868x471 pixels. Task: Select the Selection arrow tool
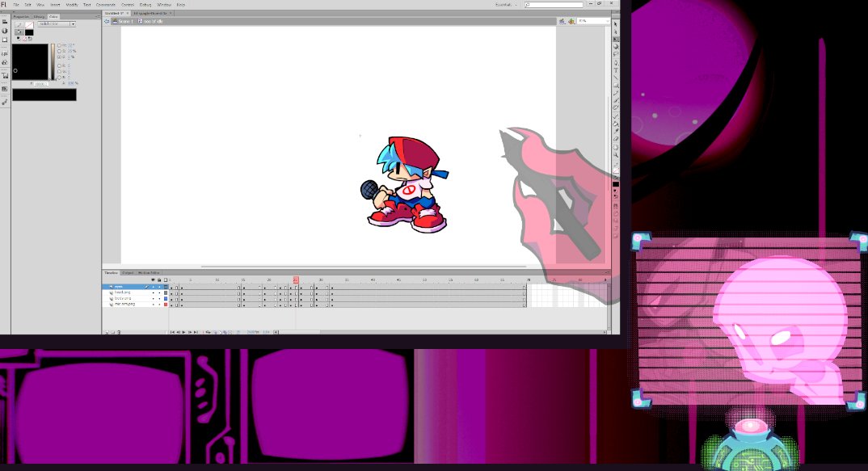tap(615, 24)
